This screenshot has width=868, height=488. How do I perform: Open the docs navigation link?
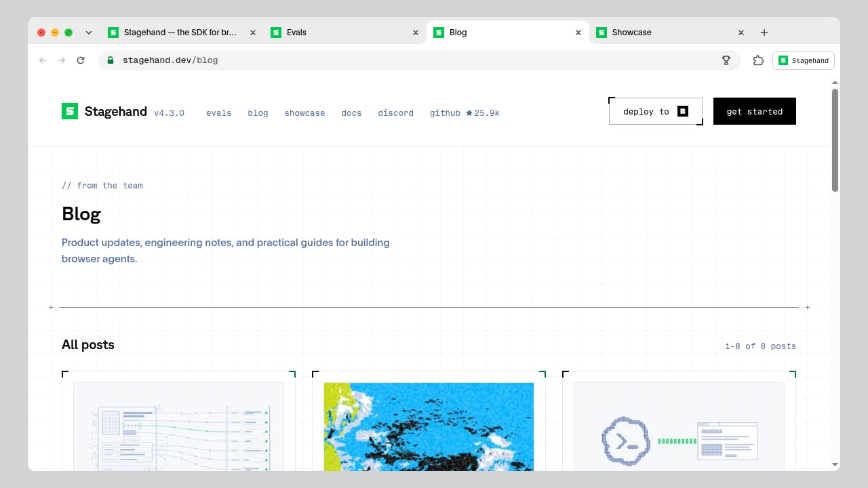tap(351, 113)
